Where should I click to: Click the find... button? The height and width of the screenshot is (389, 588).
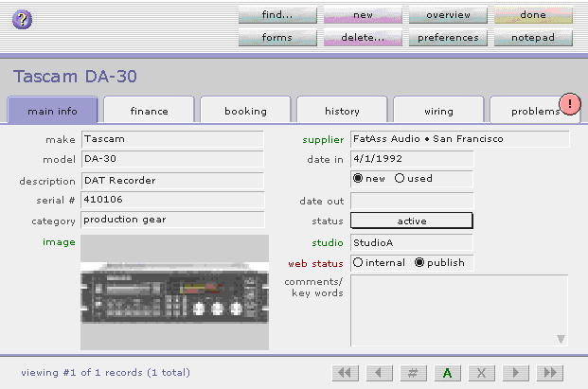coord(277,15)
